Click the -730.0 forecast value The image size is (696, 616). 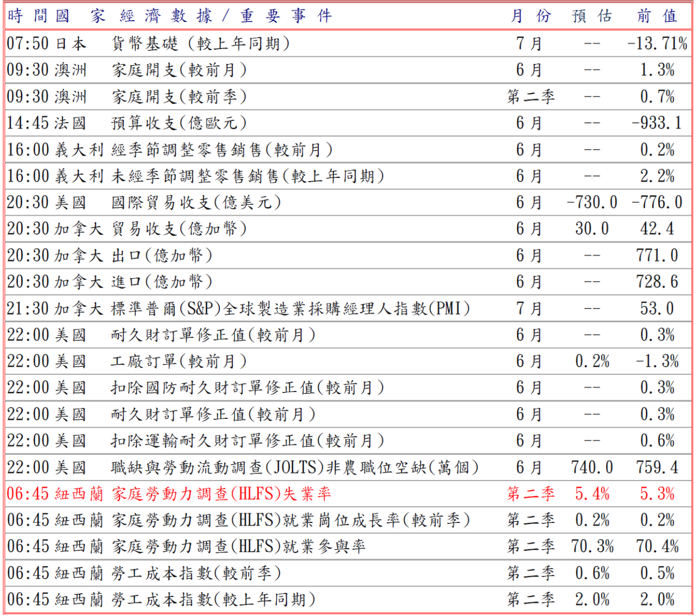pyautogui.click(x=592, y=202)
